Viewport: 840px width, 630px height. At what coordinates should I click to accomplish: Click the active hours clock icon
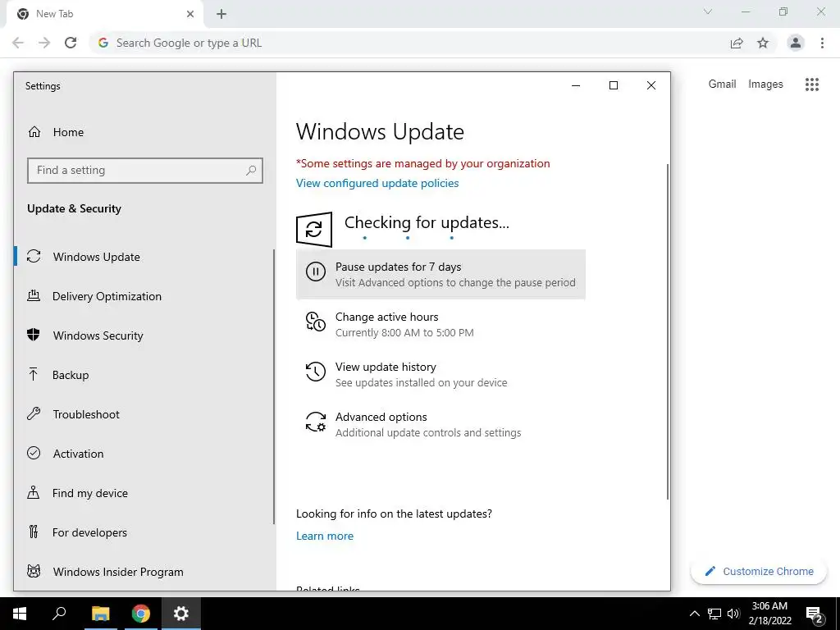click(316, 322)
